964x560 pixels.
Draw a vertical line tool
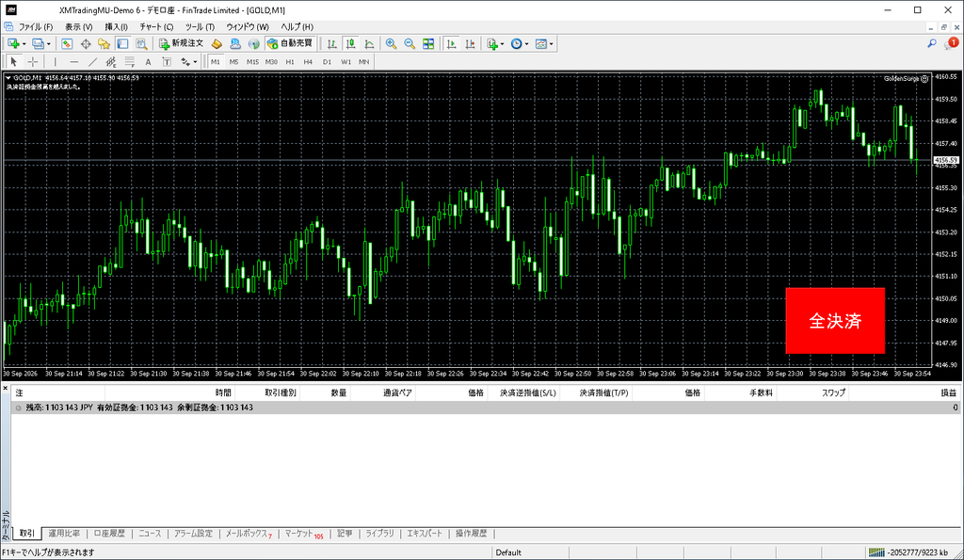click(x=55, y=61)
